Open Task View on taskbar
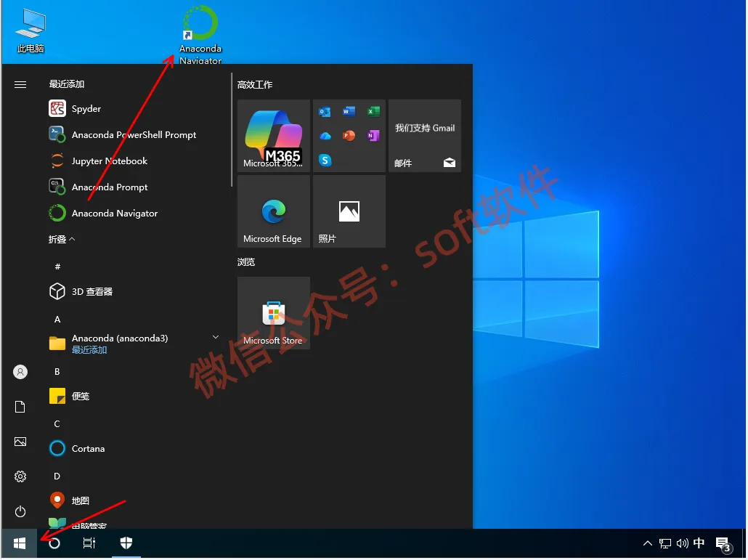 point(89,543)
